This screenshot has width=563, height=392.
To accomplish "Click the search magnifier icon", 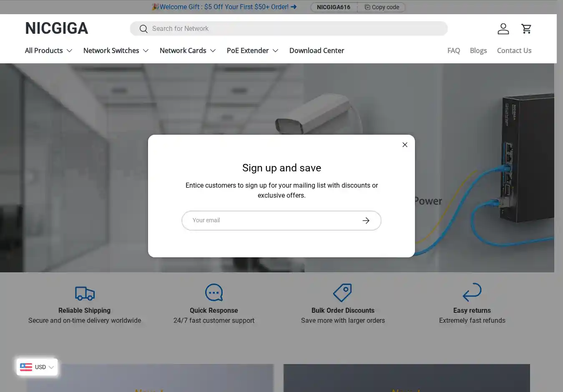I will click(143, 29).
